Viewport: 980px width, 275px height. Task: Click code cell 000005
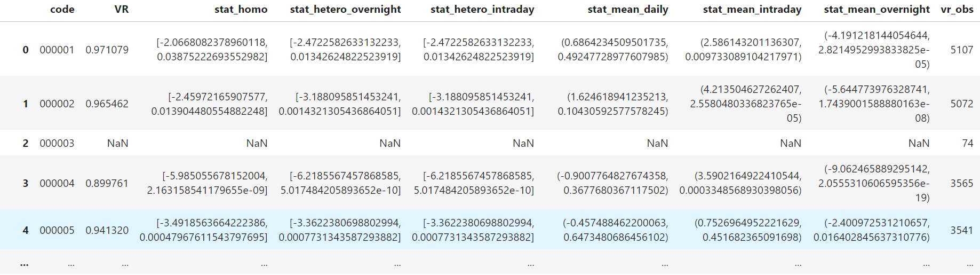point(57,230)
